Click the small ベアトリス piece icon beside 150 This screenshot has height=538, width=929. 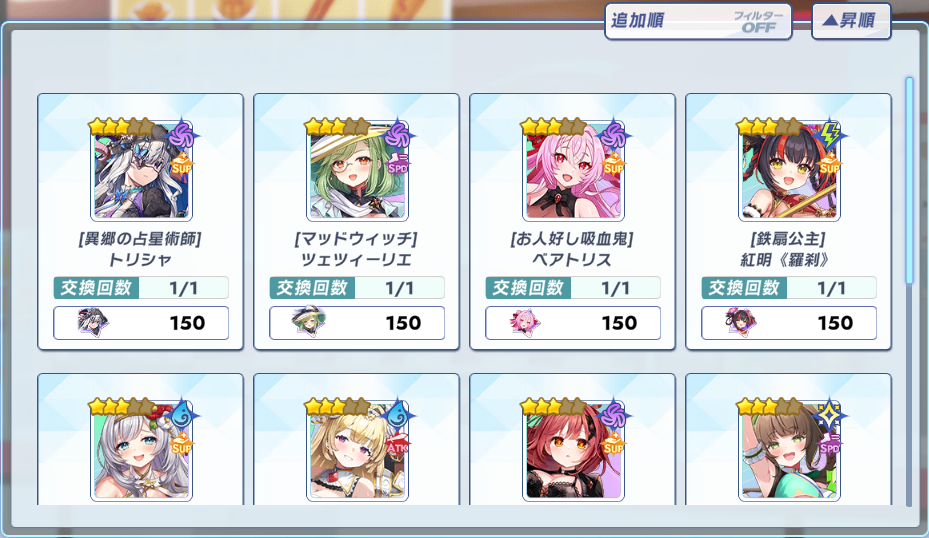pos(524,323)
